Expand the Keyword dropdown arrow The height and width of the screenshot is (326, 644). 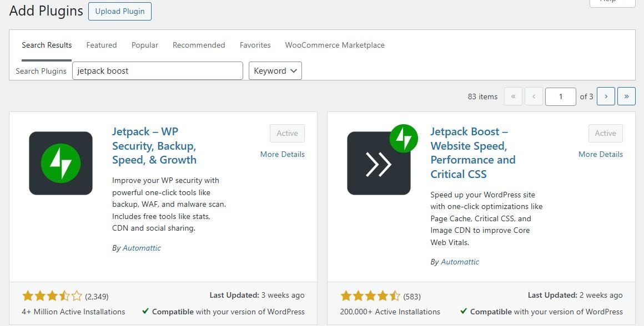294,70
